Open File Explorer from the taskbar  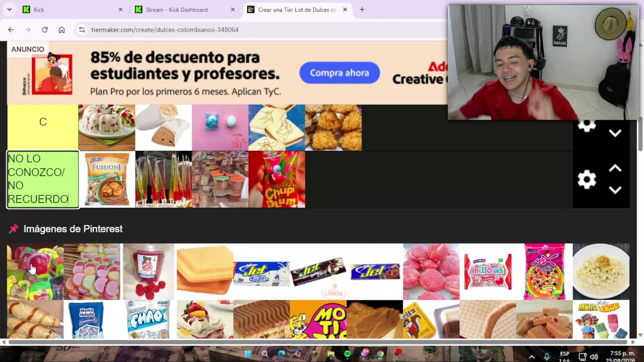tap(331, 354)
